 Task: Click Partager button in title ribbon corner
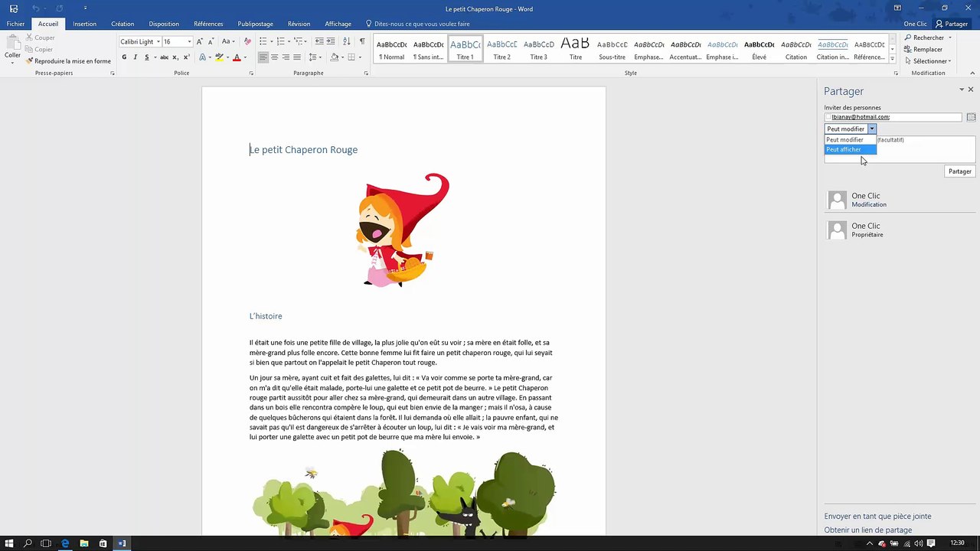[x=952, y=24]
